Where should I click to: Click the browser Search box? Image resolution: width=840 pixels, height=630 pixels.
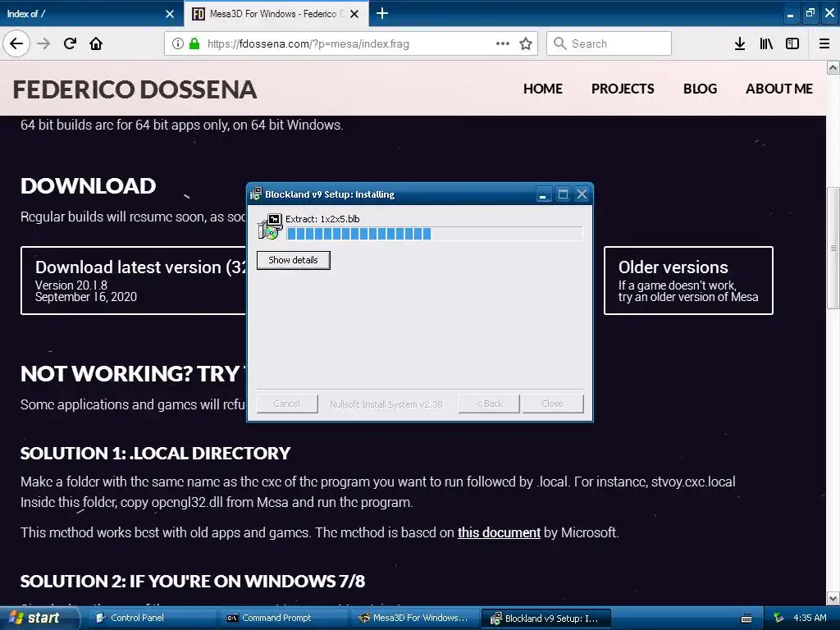tap(609, 43)
